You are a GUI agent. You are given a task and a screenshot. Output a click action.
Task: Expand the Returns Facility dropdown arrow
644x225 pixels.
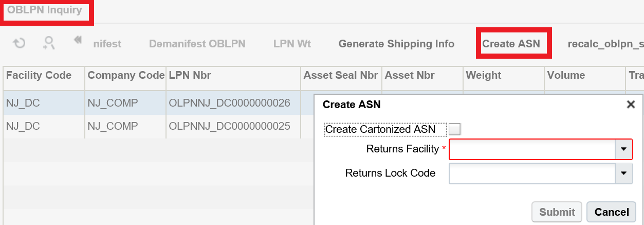click(623, 149)
